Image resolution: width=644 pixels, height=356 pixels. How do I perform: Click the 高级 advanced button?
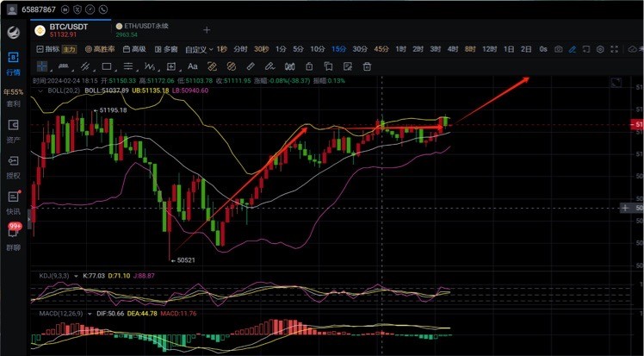[x=134, y=49]
